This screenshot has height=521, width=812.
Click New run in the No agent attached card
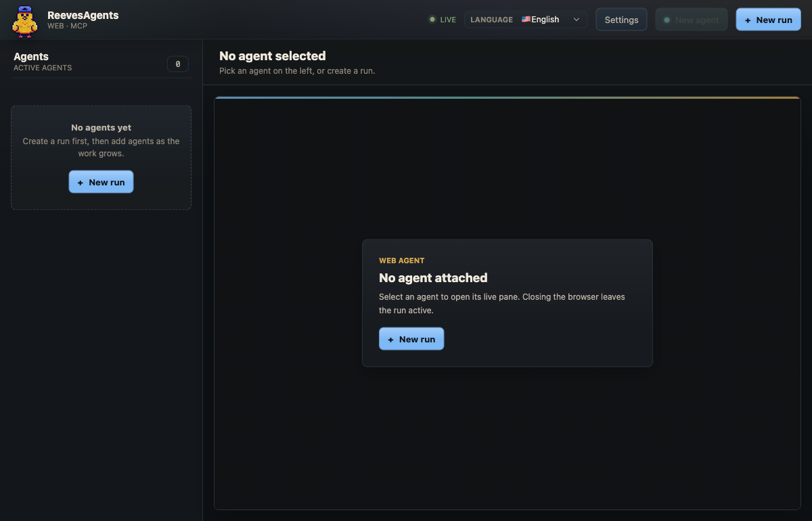click(x=411, y=339)
